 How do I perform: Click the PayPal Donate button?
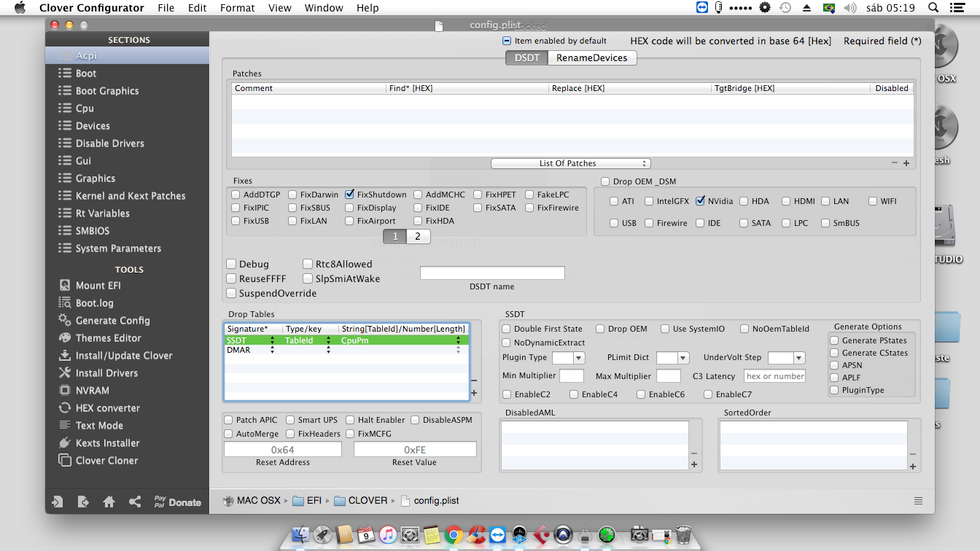point(178,502)
